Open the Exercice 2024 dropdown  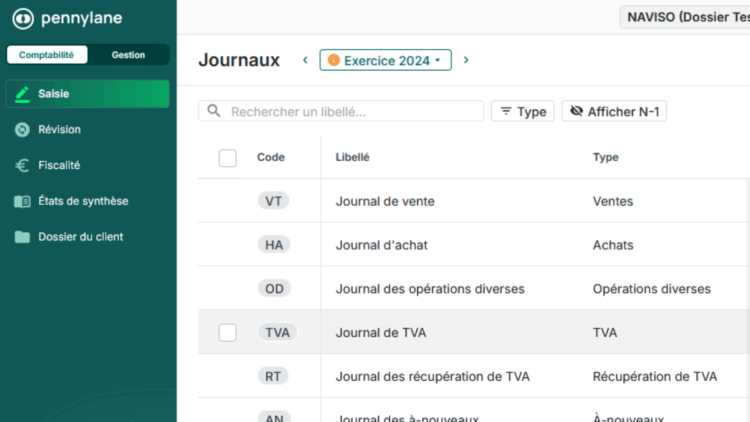point(385,60)
